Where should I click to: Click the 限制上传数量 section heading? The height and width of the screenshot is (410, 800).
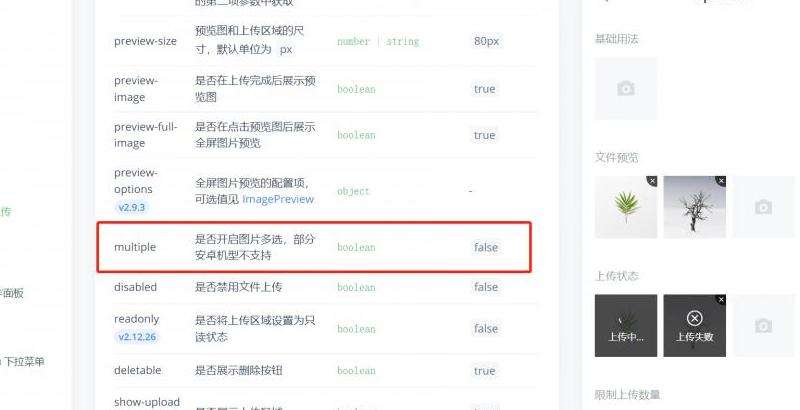tap(627, 395)
